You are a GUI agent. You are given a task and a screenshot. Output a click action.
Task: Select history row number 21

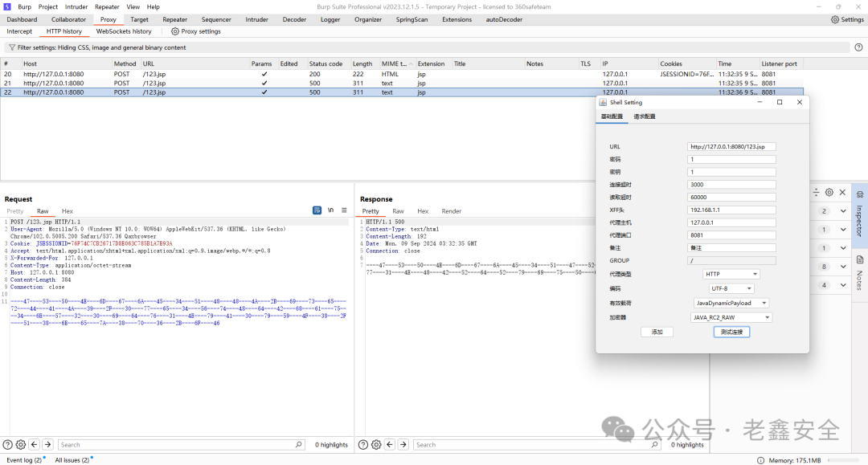pyautogui.click(x=402, y=83)
